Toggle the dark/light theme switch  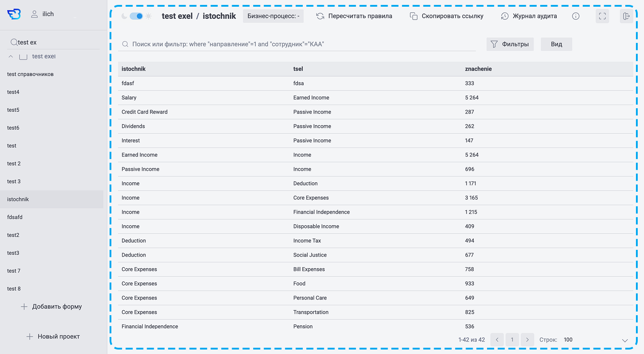[x=136, y=16]
